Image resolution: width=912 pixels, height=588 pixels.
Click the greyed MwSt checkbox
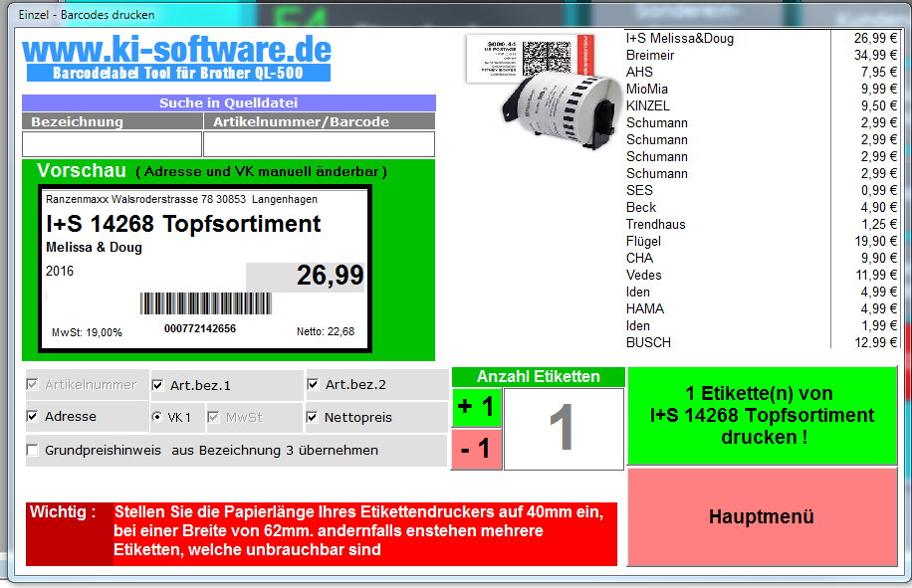tap(213, 417)
